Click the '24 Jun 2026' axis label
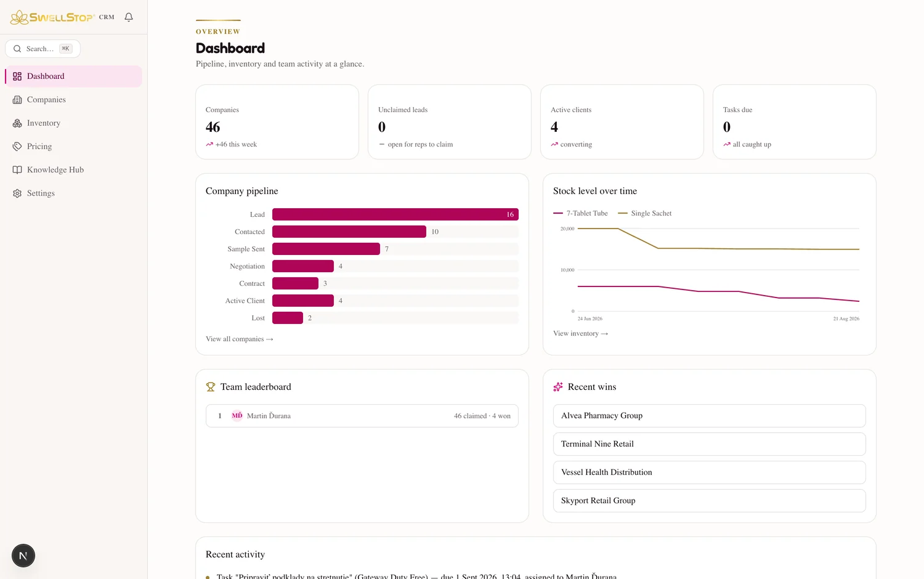The image size is (924, 579). (590, 318)
